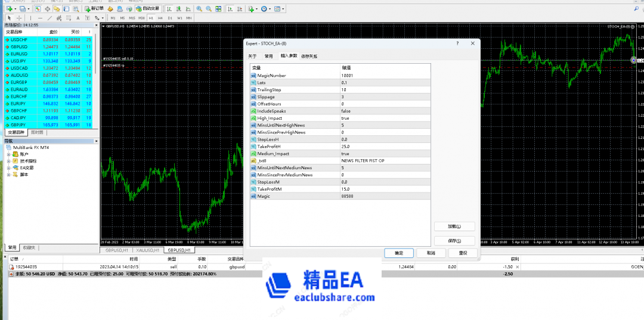644x320 pixels.
Task: Select EURUSD row in Market Watch
Action: point(48,54)
